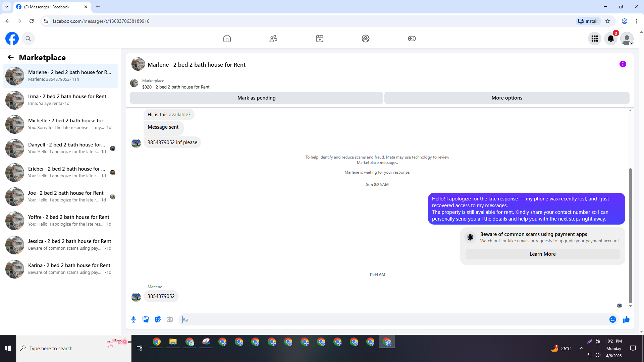Go to the Home feed icon
This screenshot has height=362, width=644.
point(227,39)
